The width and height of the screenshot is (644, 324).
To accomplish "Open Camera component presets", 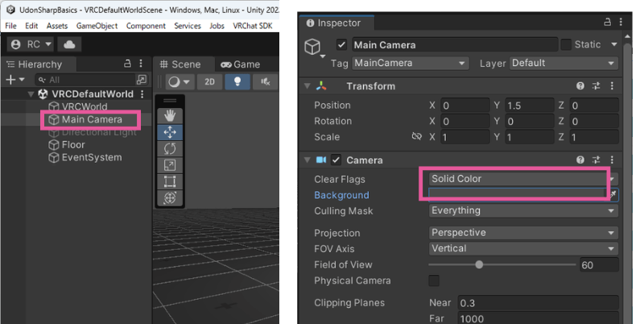I will (596, 160).
